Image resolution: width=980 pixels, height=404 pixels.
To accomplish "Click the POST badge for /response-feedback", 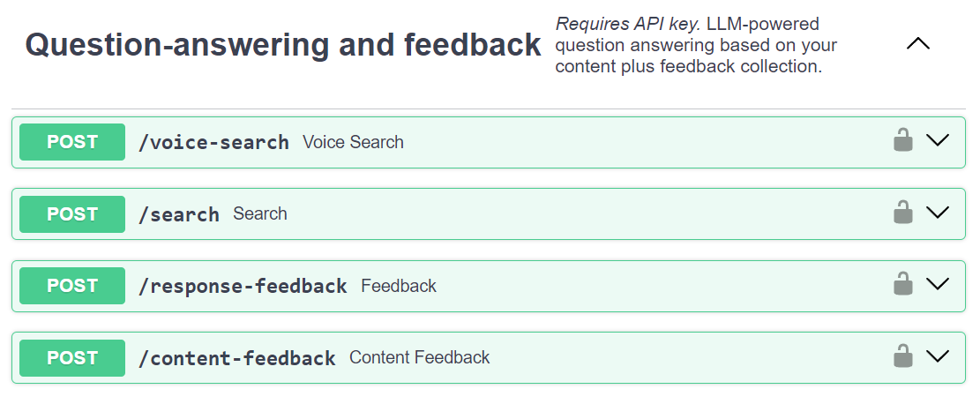I will pyautogui.click(x=72, y=286).
